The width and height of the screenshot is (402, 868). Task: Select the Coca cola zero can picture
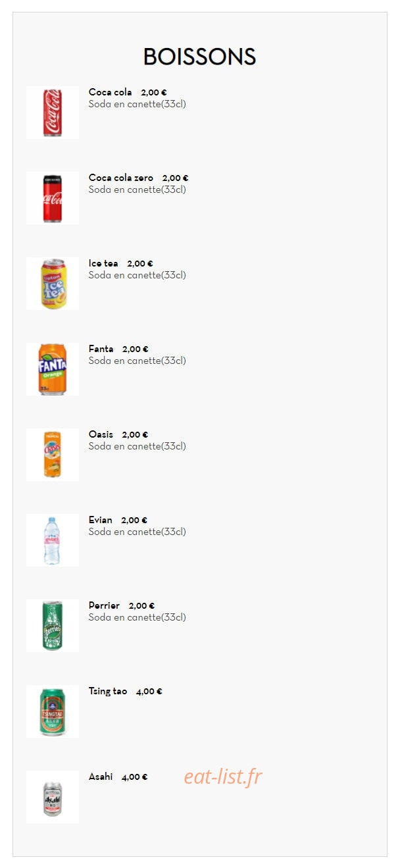tap(53, 198)
